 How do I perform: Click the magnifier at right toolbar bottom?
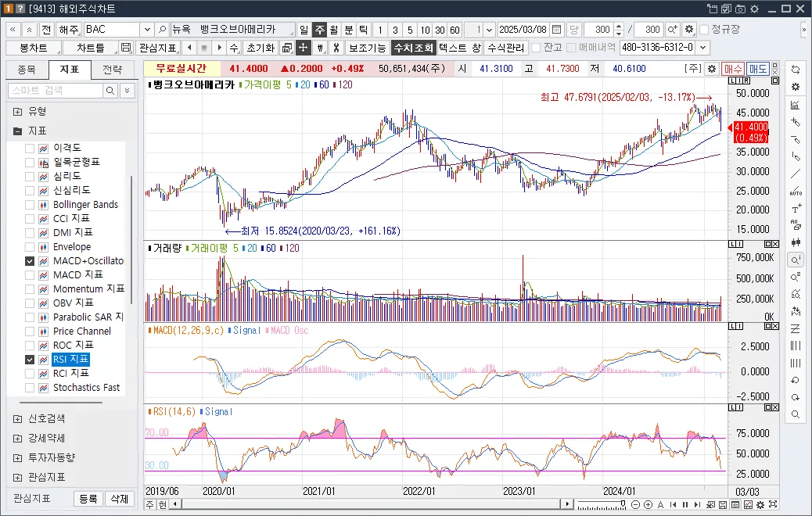coord(796,414)
